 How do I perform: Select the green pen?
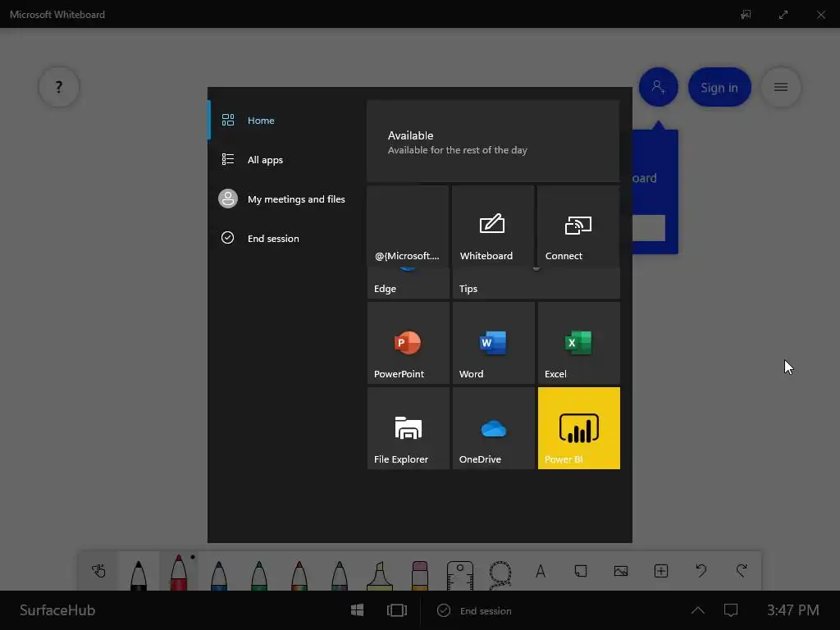click(258, 574)
